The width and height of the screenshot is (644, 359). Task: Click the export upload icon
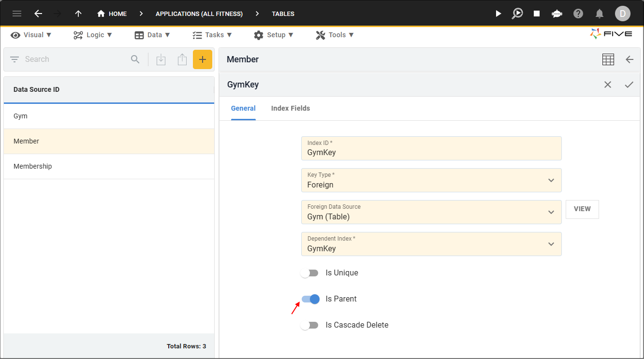[182, 59]
